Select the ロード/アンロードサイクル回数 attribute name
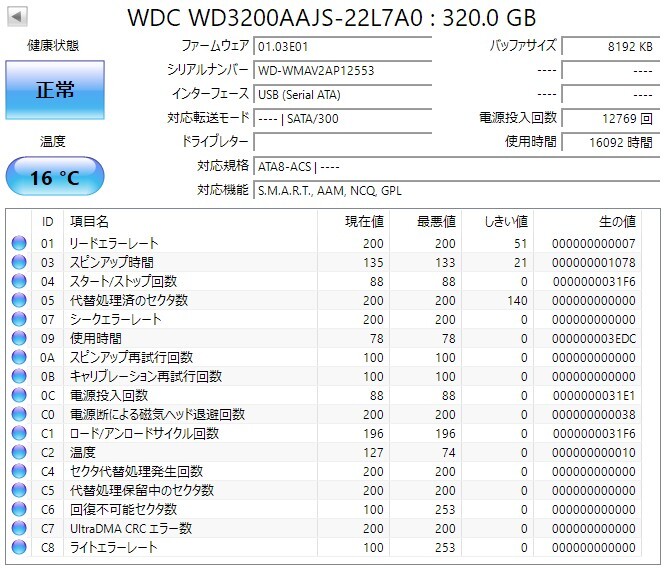Viewport: 665px width, 568px height. 145,433
